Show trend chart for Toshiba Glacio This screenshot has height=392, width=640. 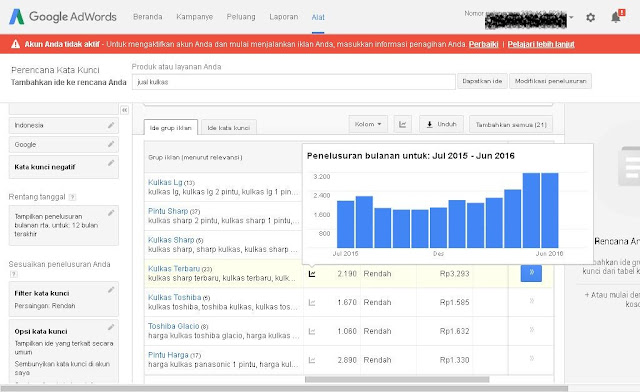click(312, 331)
